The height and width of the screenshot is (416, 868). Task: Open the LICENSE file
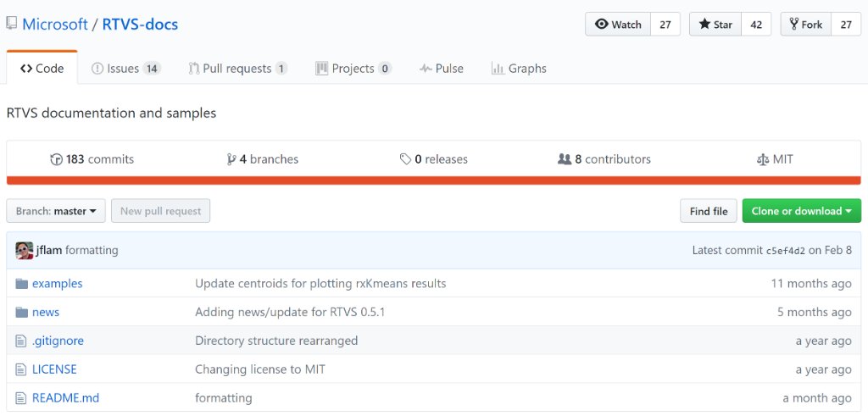click(54, 369)
